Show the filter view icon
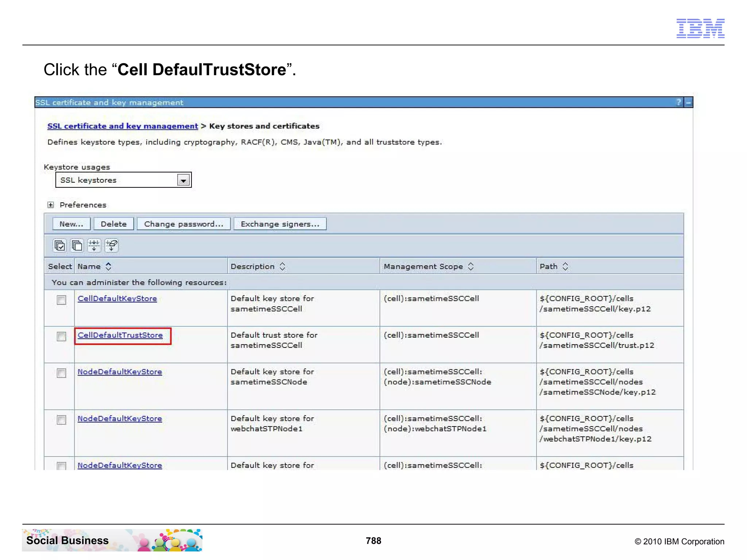 (x=94, y=245)
